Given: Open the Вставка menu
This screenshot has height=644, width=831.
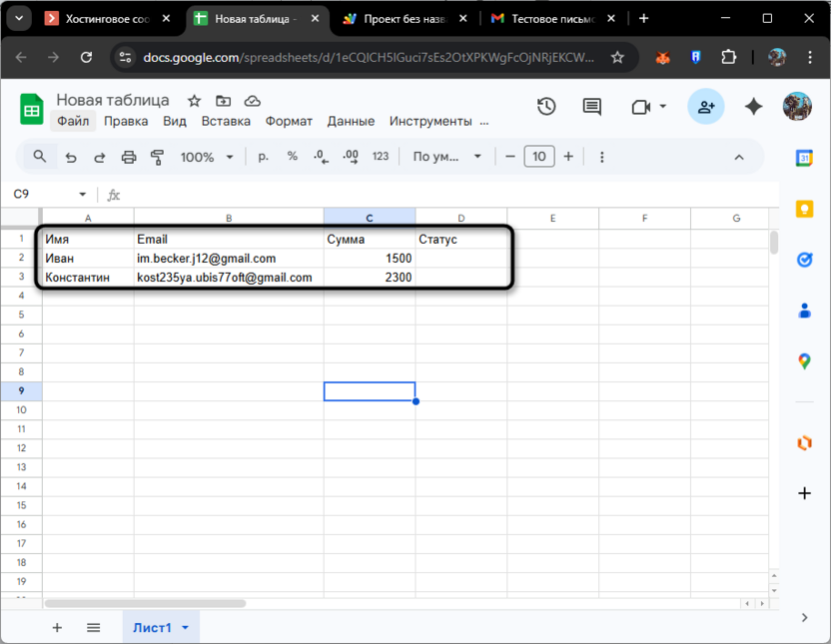Looking at the screenshot, I should coord(226,121).
